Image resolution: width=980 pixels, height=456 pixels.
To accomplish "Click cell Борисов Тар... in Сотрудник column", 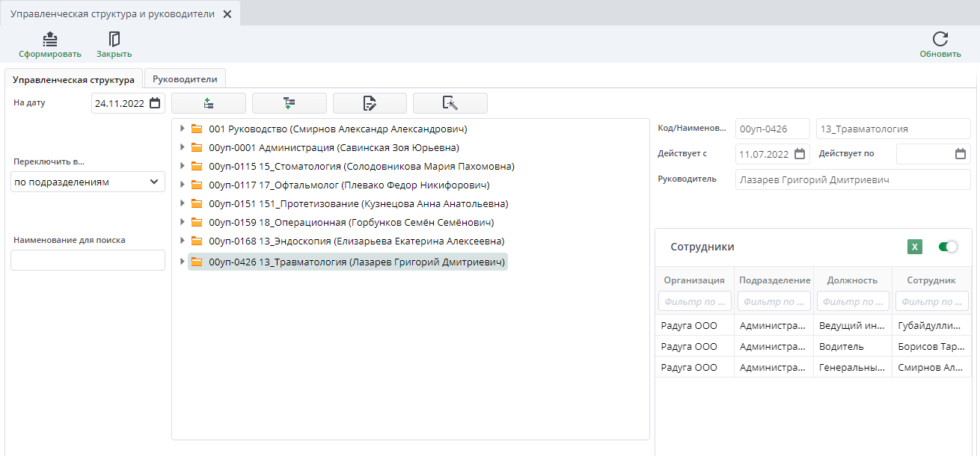I will (932, 346).
